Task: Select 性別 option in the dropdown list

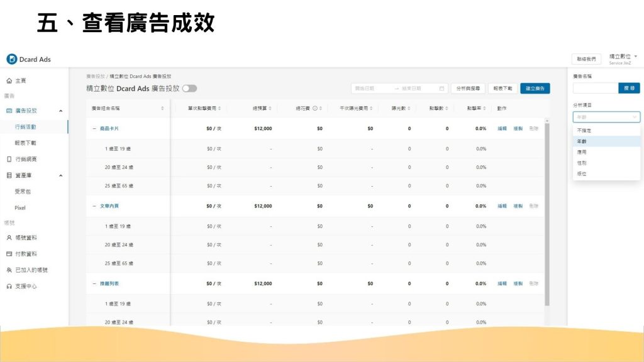Action: click(x=606, y=163)
